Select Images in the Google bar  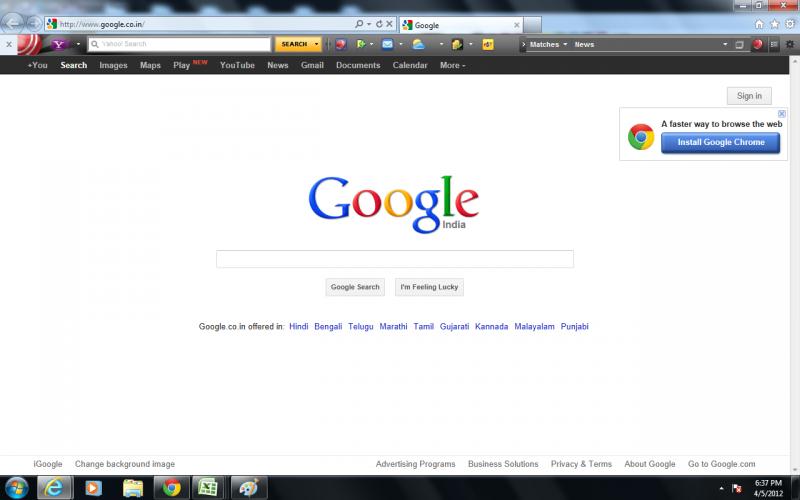113,65
